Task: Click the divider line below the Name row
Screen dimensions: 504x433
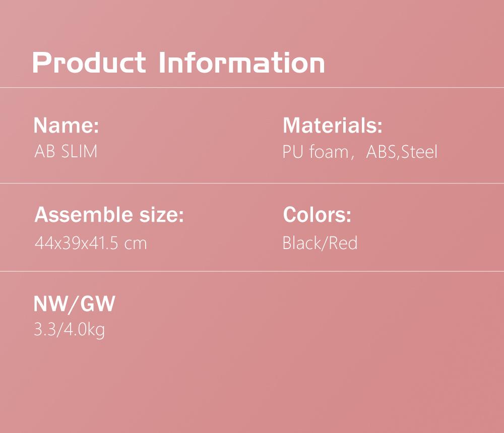Action: pyautogui.click(x=252, y=183)
